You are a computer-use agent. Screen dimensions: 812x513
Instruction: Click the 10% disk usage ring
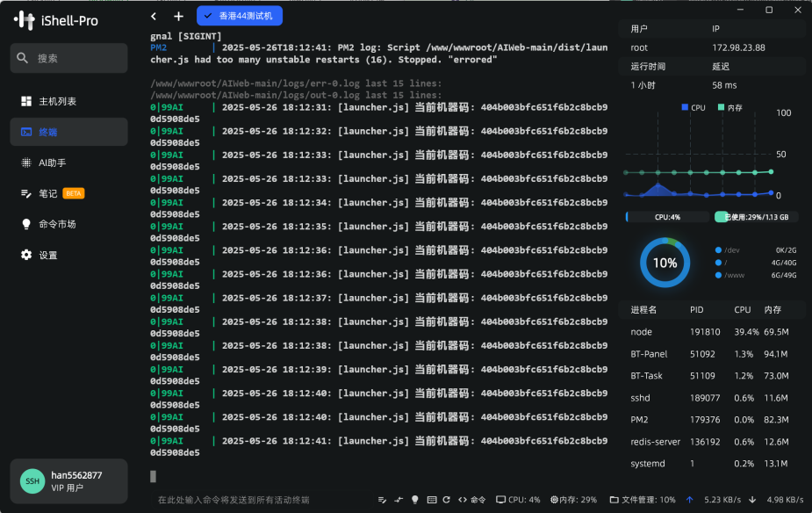tap(665, 263)
